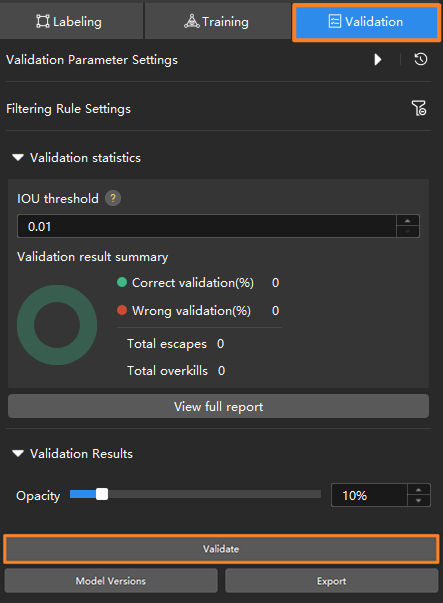Increase the Opacity percentage
The image size is (443, 603).
(419, 490)
